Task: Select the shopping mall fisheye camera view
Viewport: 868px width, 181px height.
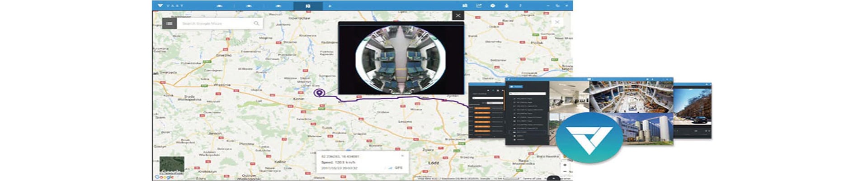Action: 631,97
